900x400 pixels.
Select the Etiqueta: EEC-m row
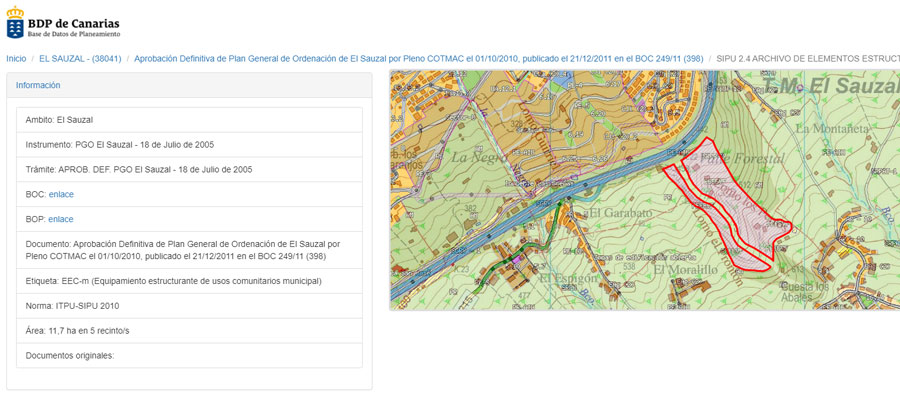(189, 281)
